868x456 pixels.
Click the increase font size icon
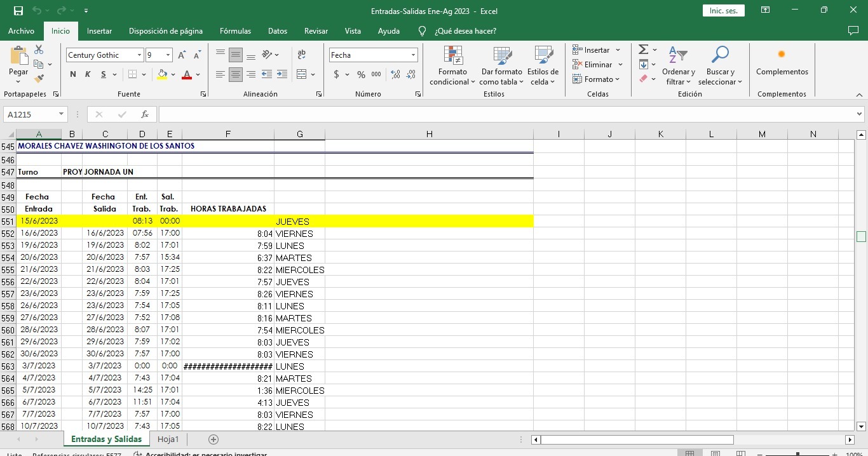(182, 55)
